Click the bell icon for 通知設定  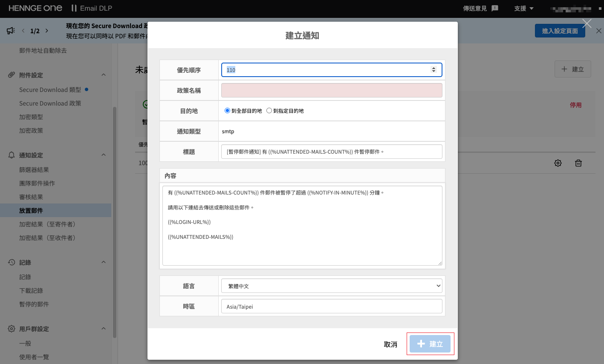[x=12, y=155]
